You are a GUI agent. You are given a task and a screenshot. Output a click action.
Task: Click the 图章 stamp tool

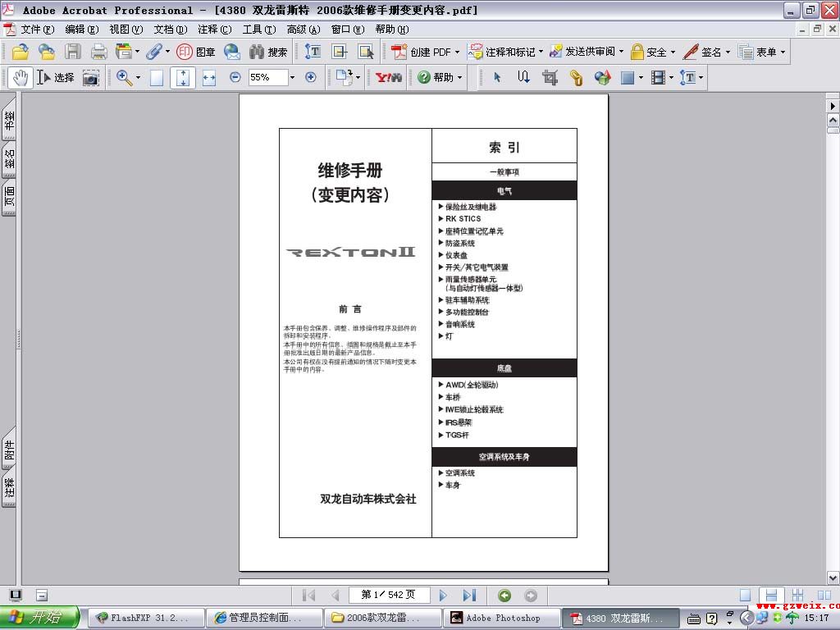195,52
